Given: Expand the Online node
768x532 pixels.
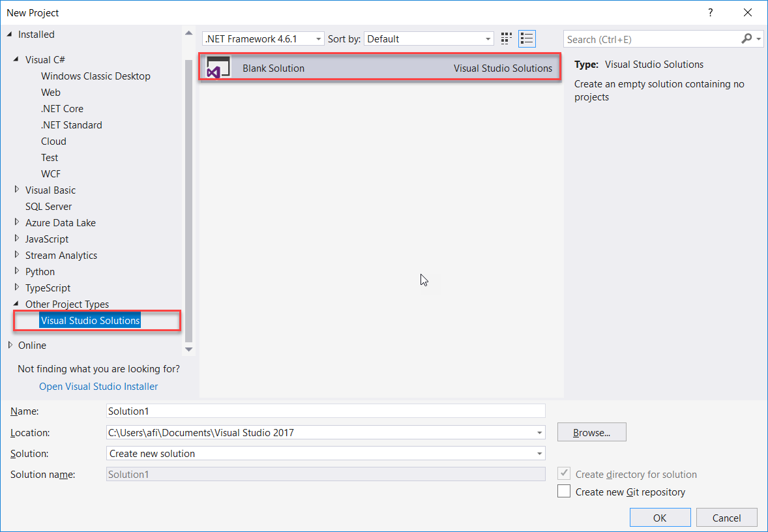Looking at the screenshot, I should (x=10, y=345).
